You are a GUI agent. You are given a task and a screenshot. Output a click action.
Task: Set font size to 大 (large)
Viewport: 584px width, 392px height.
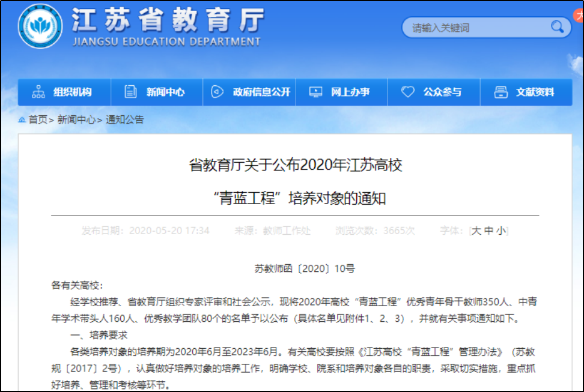pos(476,231)
